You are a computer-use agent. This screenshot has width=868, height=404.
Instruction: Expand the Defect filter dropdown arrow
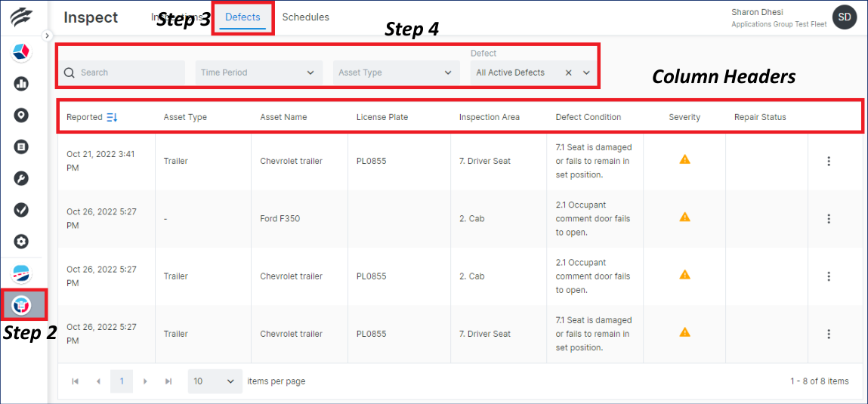587,72
